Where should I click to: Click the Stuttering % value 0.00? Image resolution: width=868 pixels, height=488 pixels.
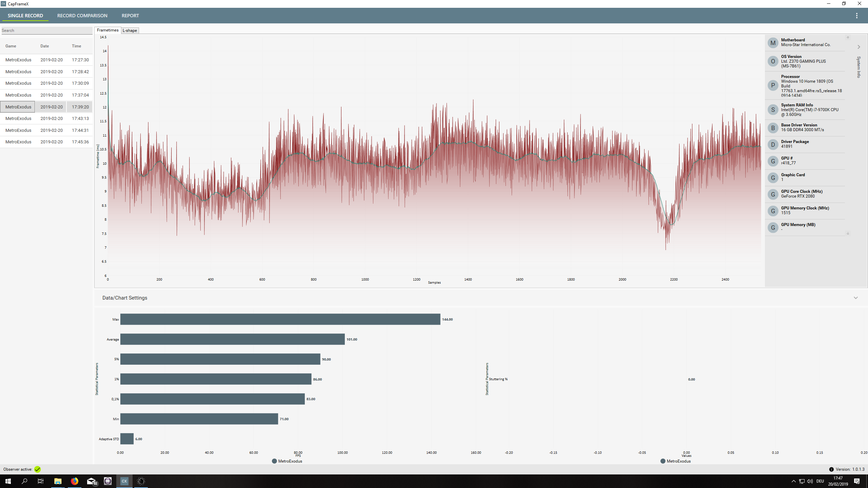(x=691, y=380)
